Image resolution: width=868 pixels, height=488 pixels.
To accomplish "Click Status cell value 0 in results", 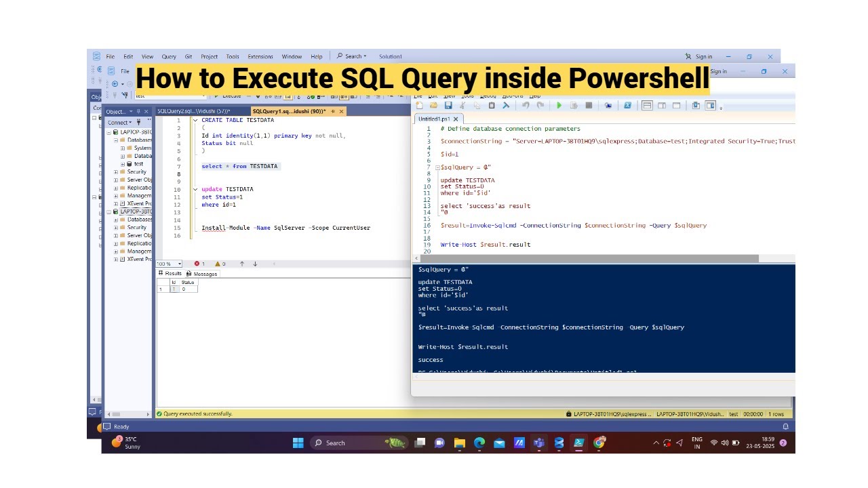I will pyautogui.click(x=188, y=289).
